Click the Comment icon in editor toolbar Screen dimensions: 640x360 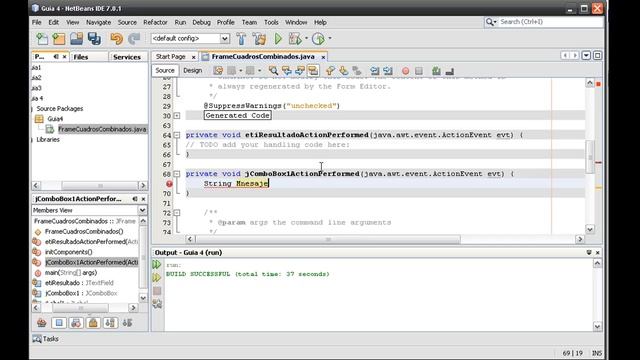tap(436, 71)
